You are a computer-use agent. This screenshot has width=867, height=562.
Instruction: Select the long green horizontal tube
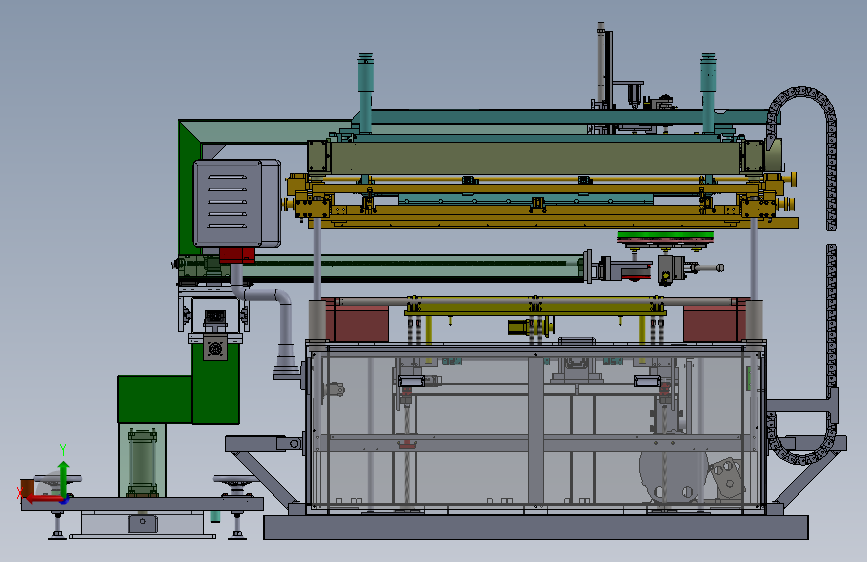pyautogui.click(x=410, y=267)
